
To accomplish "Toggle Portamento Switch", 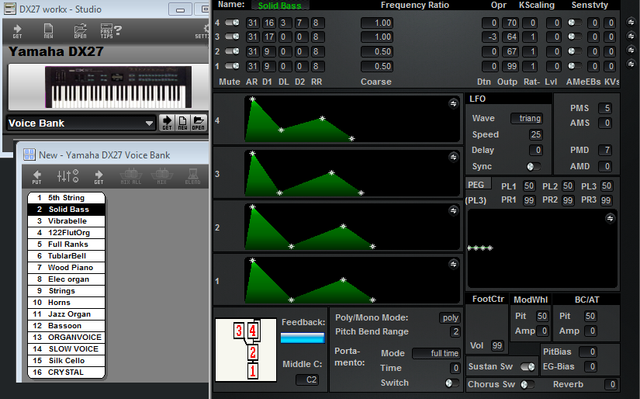I will 452,383.
